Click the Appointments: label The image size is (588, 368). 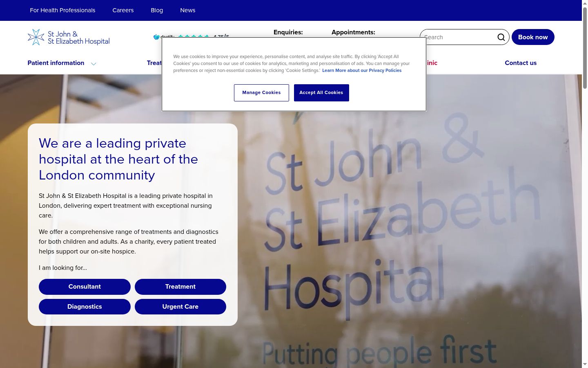(x=353, y=32)
